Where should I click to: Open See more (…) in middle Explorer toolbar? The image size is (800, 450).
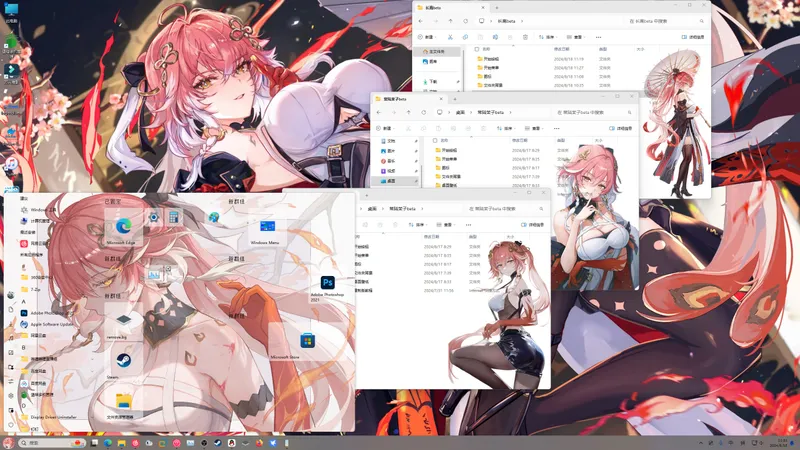(x=557, y=129)
